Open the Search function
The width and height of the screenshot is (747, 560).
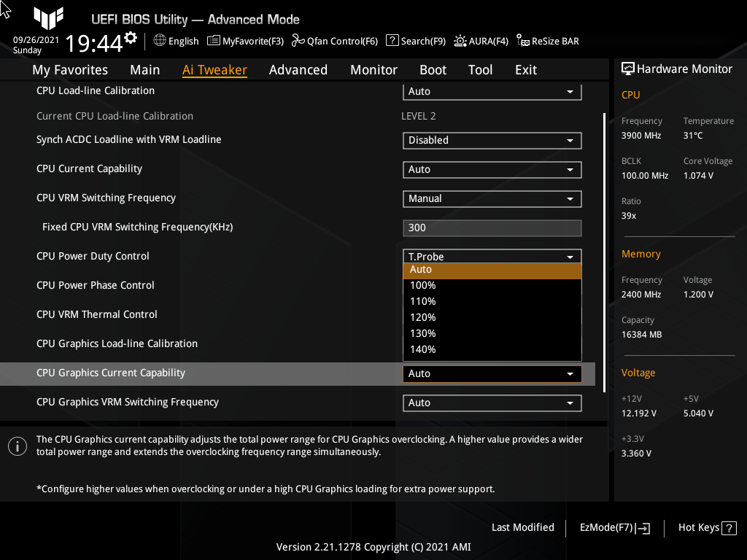(415, 42)
